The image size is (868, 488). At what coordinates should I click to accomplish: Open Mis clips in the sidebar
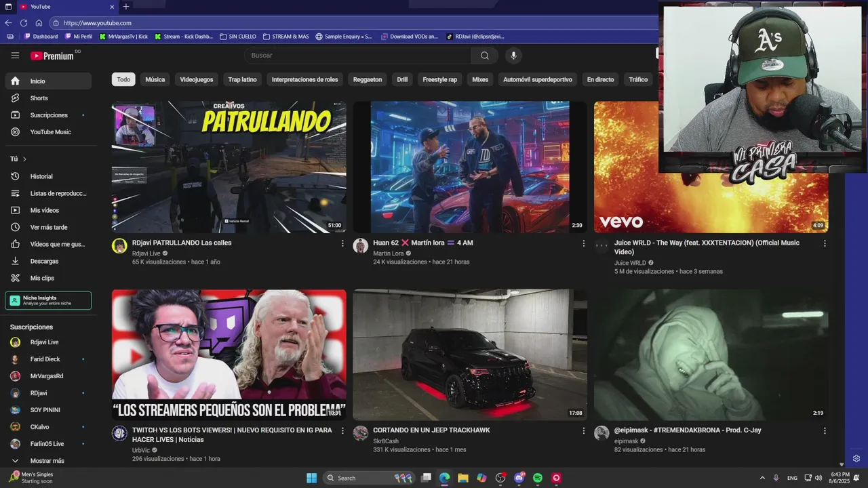tap(48, 278)
